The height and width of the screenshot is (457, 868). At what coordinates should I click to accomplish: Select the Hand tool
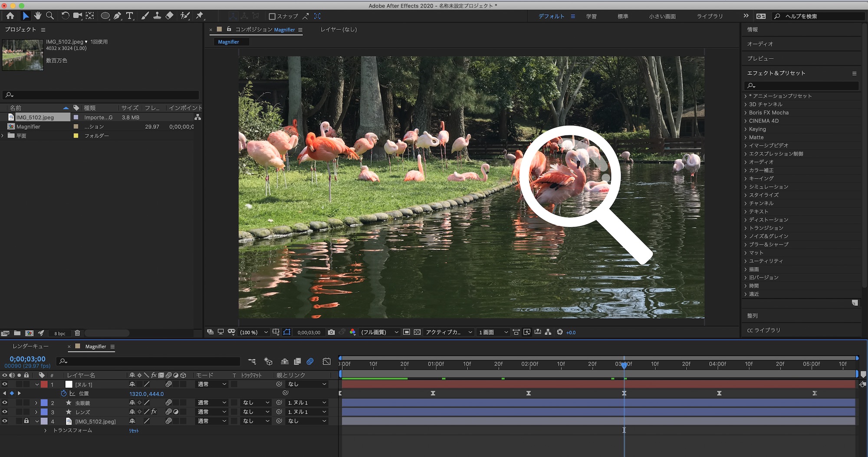(38, 16)
